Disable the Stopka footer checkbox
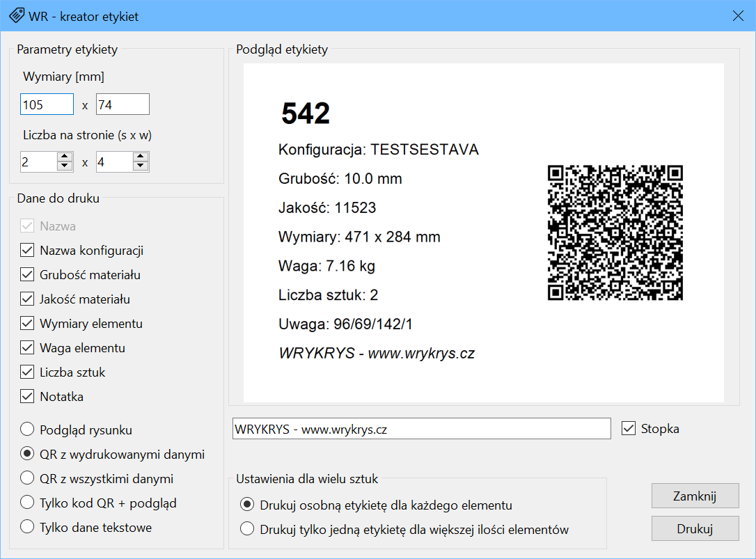 tap(629, 429)
